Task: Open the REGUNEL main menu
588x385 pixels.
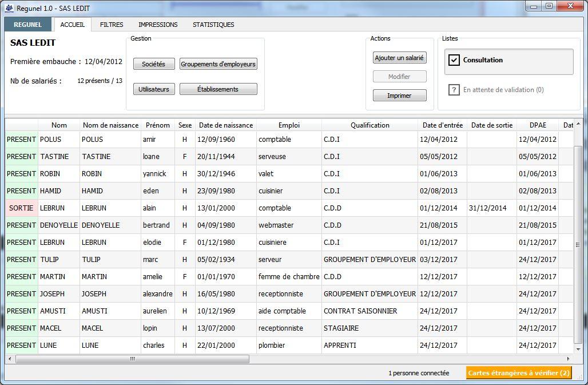Action: [28, 25]
